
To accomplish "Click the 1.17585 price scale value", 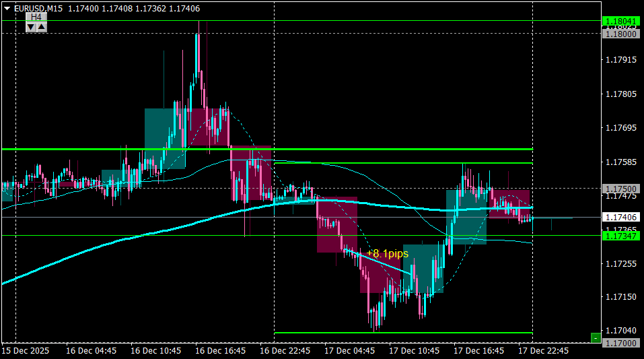I will [621, 162].
